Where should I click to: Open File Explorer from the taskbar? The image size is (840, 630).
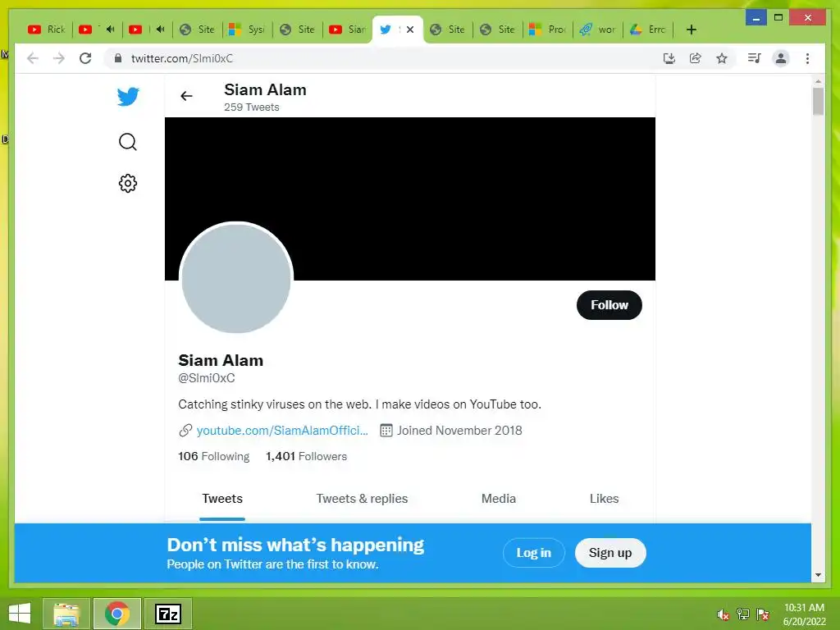coord(66,614)
